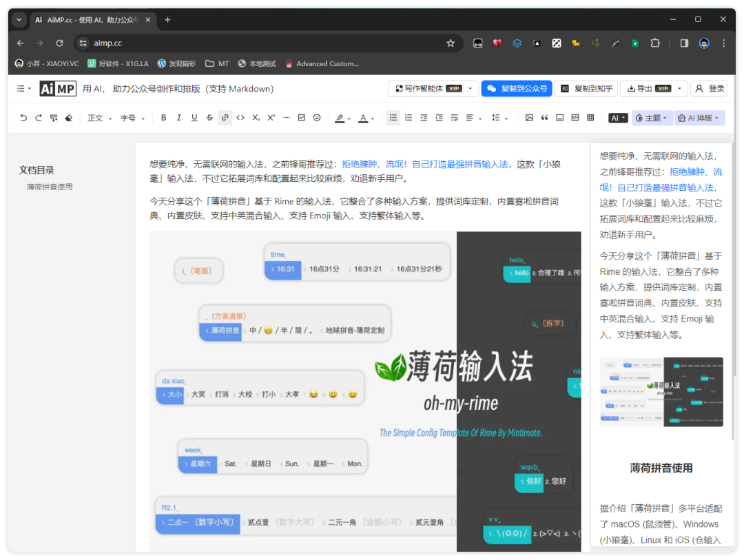This screenshot has height=560, width=744.
Task: Insert an image using the picture icon
Action: (529, 118)
